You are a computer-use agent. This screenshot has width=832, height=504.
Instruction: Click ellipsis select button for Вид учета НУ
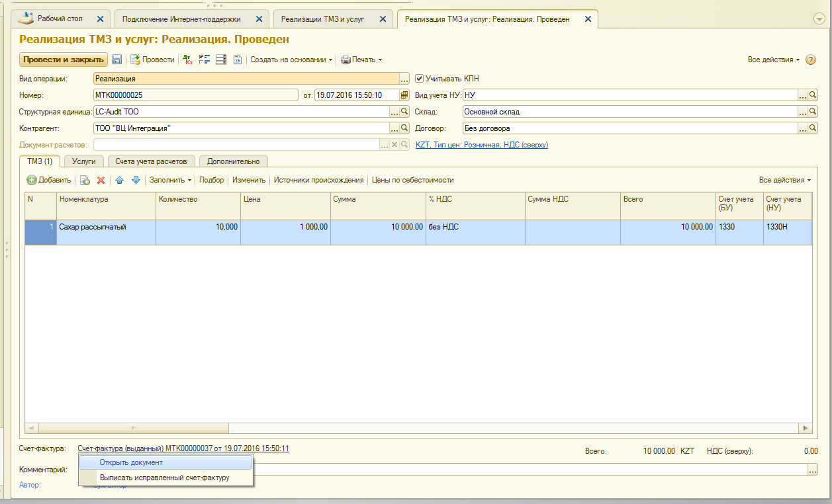pos(804,95)
